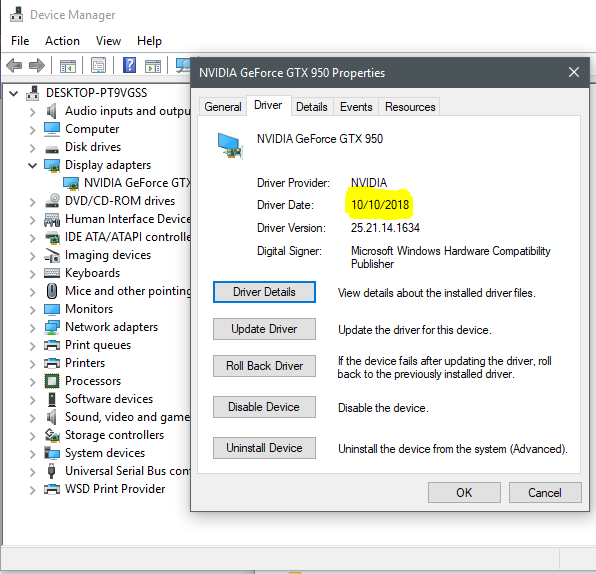Click the NVIDIA GeForce GTX 950 device icon in dialog
Viewport: 596px width, 574px height.
pyautogui.click(x=230, y=145)
